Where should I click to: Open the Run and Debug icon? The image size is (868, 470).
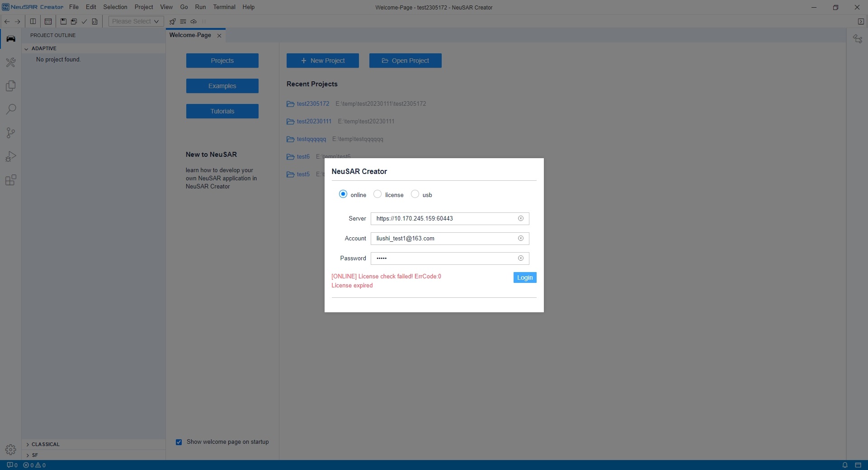pyautogui.click(x=11, y=156)
